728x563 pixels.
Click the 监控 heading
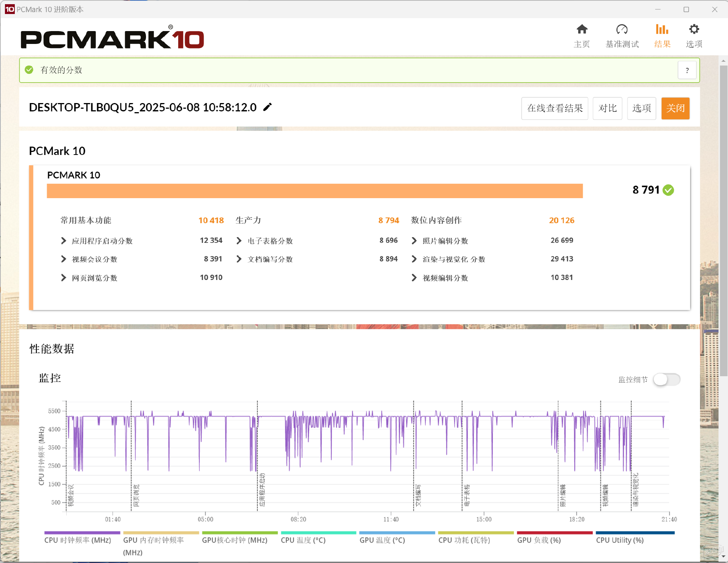pos(50,378)
